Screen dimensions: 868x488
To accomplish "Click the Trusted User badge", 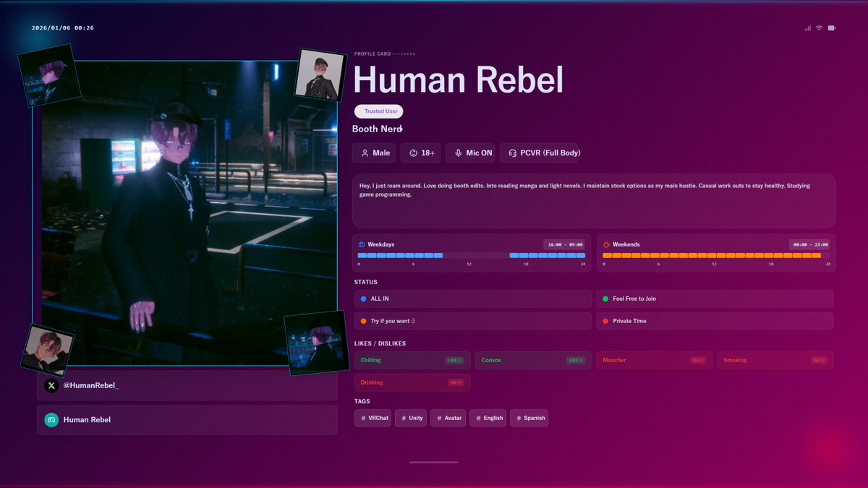I will coord(378,111).
